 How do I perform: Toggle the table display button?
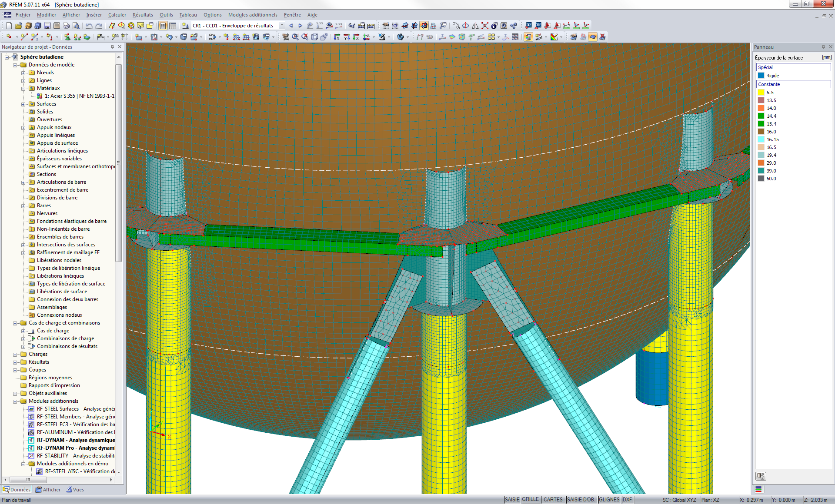click(173, 26)
